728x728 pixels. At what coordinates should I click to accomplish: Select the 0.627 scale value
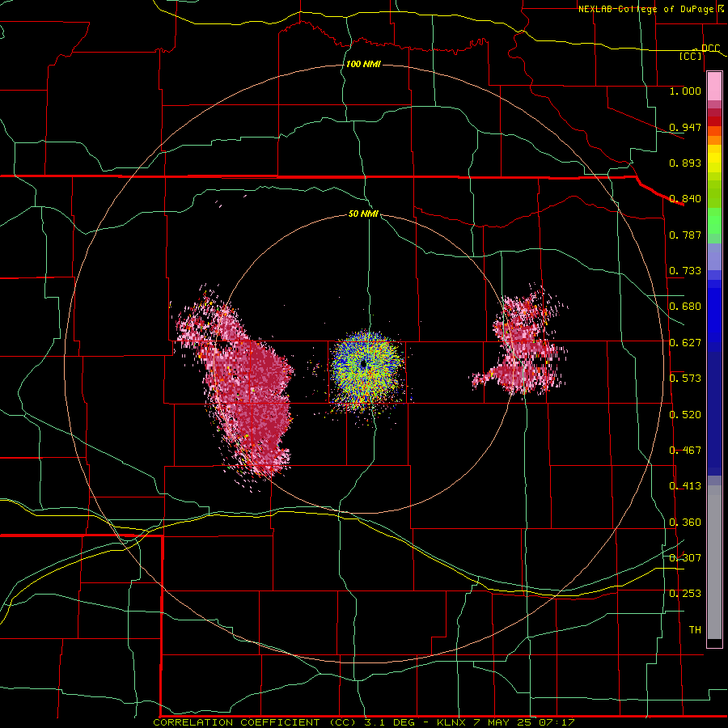pyautogui.click(x=685, y=343)
